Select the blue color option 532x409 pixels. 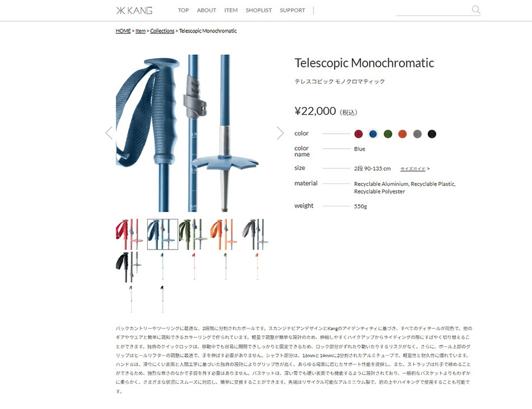coord(373,134)
